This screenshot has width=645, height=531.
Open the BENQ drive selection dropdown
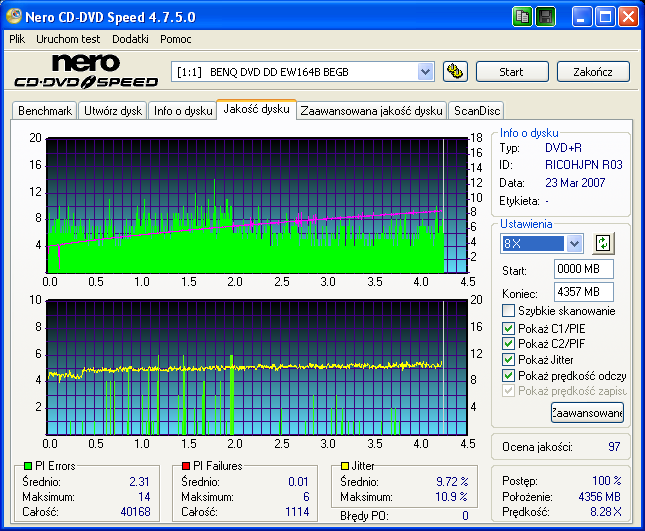(x=425, y=72)
